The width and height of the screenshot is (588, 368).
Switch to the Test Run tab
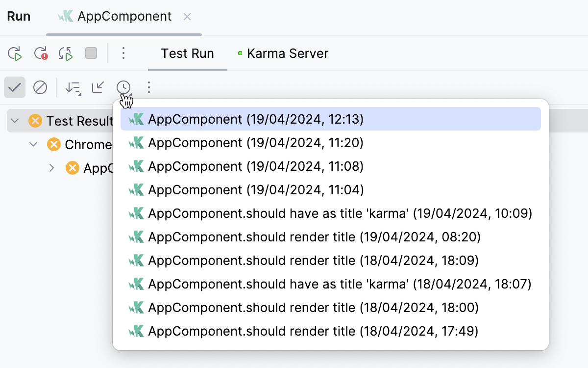tap(187, 53)
